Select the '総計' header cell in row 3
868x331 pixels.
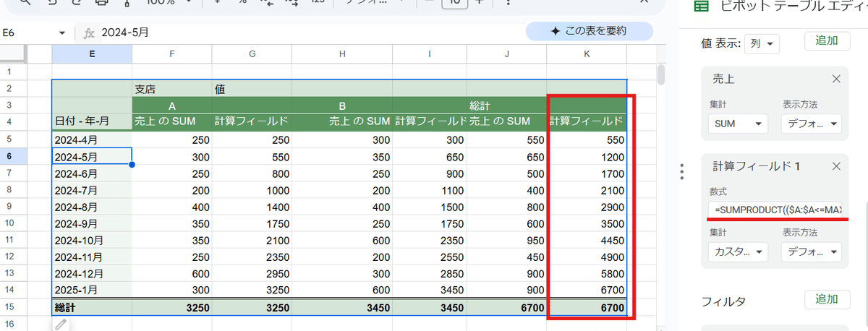coord(507,106)
